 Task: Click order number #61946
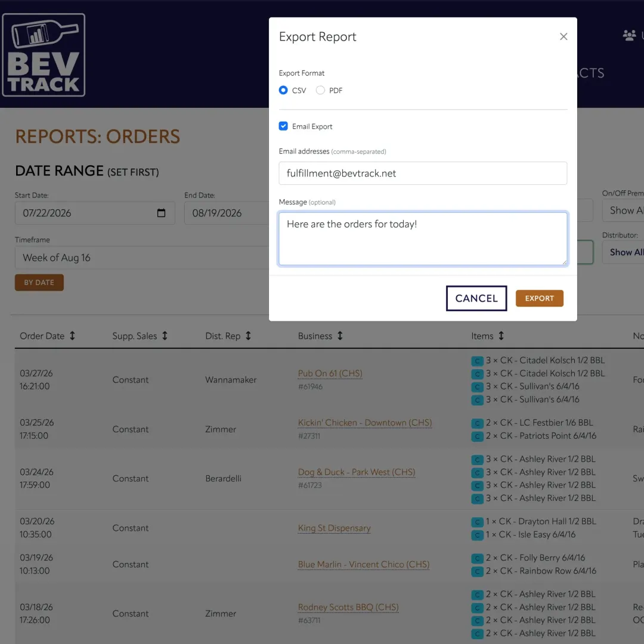[x=310, y=386]
